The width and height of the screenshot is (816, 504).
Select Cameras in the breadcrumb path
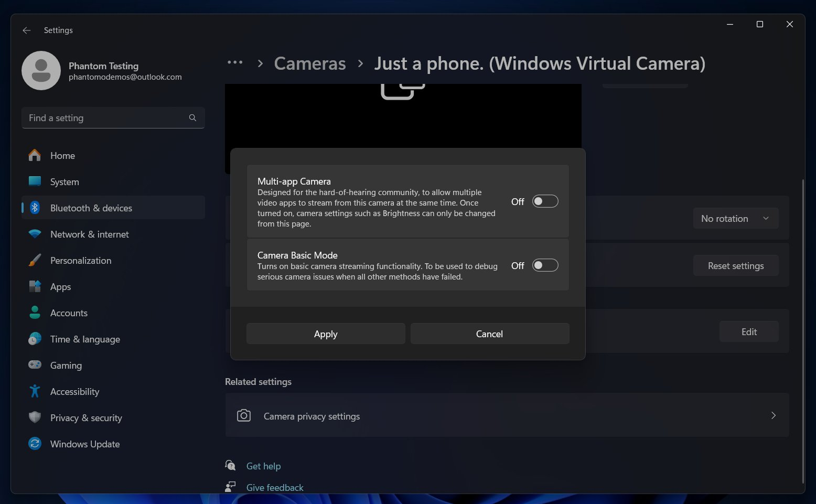[309, 63]
